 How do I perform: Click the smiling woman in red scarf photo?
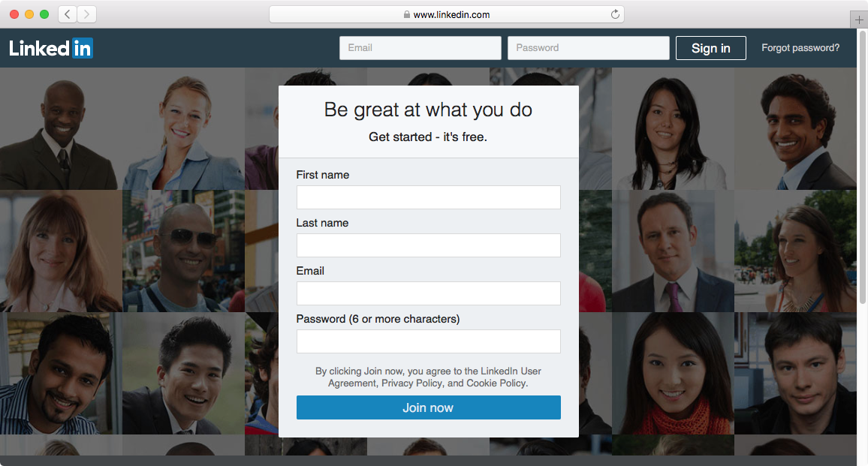point(673,373)
